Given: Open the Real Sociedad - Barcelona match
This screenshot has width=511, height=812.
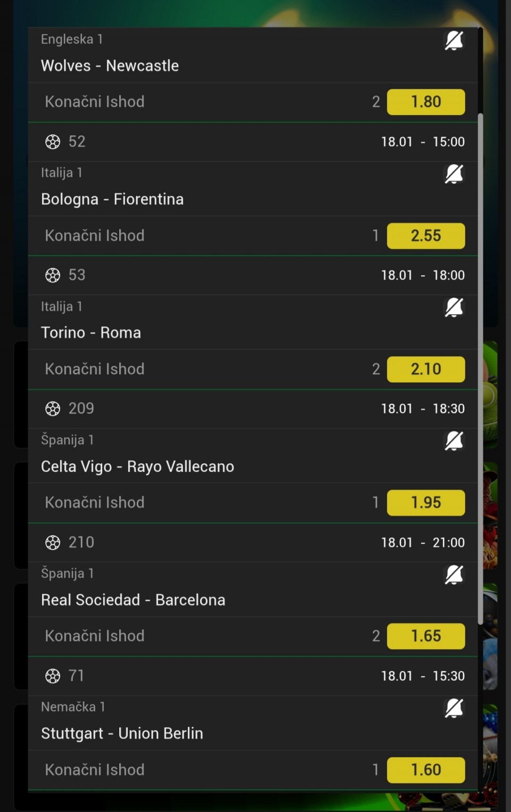Looking at the screenshot, I should pos(133,600).
